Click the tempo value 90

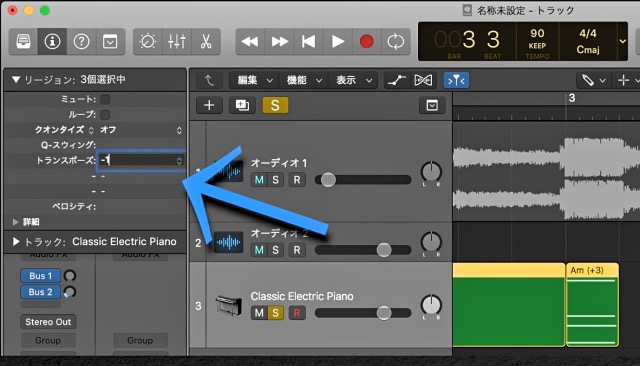click(537, 33)
